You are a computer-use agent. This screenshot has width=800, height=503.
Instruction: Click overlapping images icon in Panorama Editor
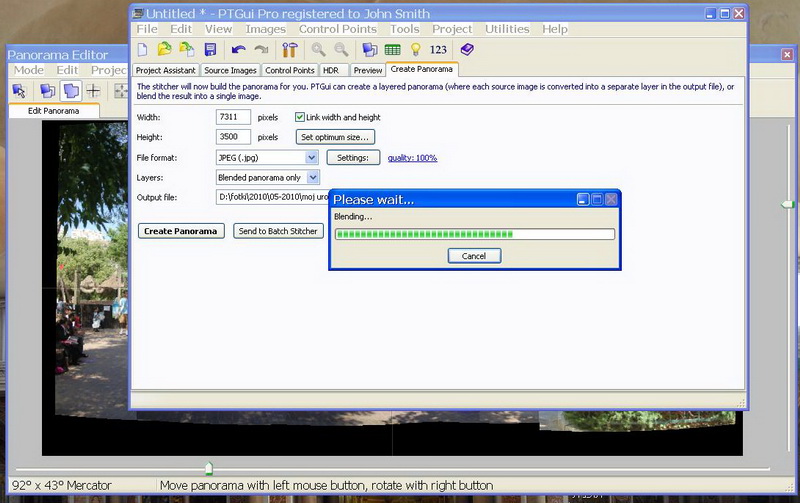pyautogui.click(x=47, y=91)
